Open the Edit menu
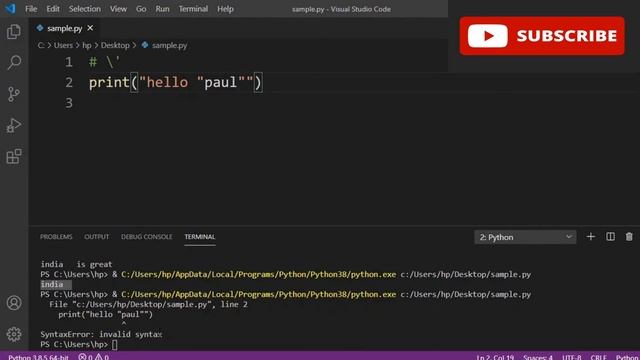 click(53, 9)
